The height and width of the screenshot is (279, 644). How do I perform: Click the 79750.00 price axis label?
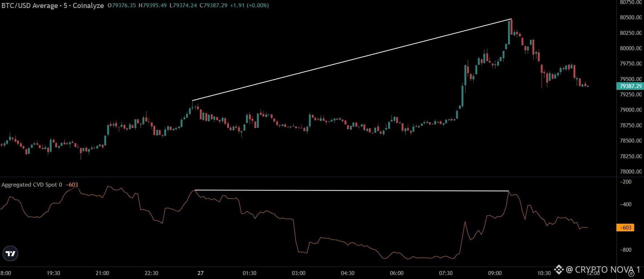point(631,64)
